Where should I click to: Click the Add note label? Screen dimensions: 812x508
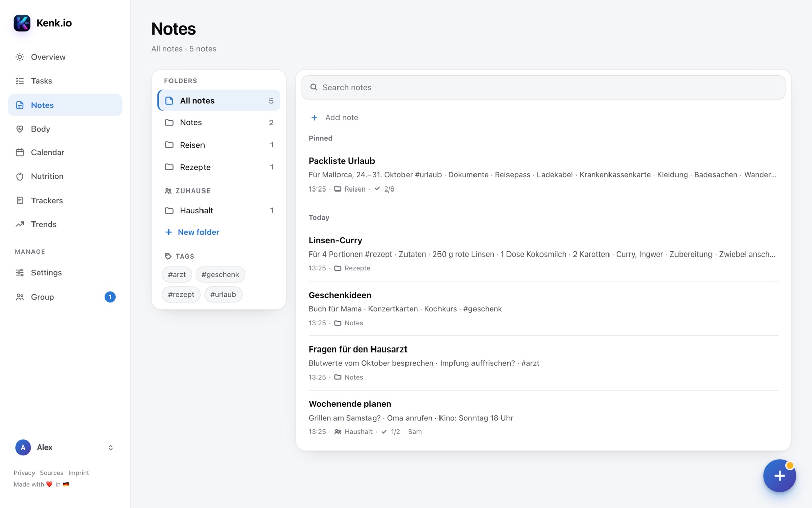coord(342,118)
